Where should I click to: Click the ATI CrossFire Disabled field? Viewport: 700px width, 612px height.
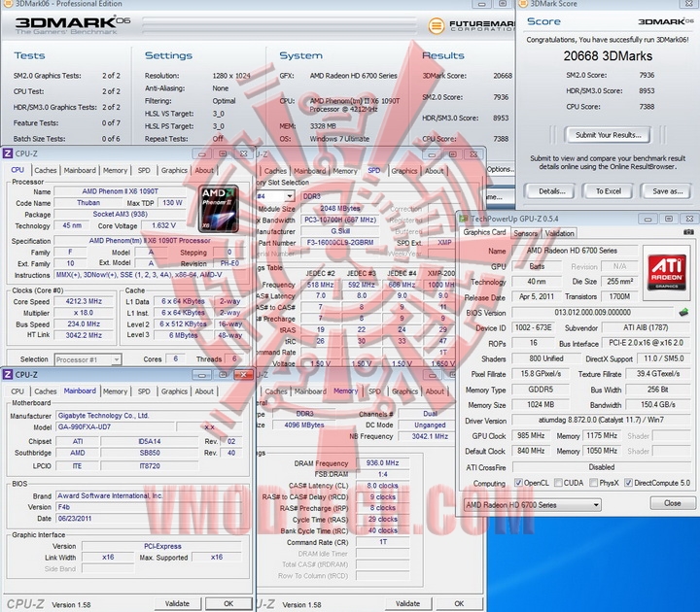(602, 467)
